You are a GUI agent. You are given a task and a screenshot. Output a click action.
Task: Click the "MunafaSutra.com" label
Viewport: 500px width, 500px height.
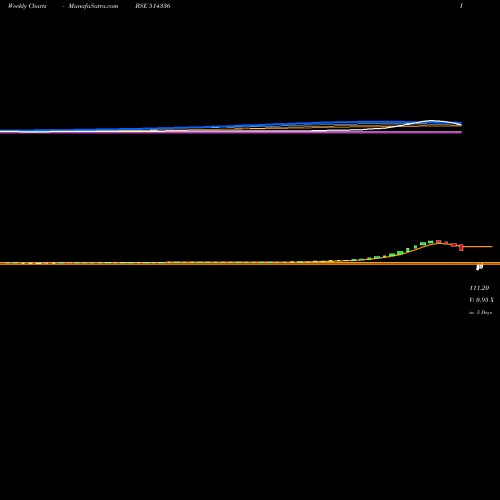coord(93,6)
